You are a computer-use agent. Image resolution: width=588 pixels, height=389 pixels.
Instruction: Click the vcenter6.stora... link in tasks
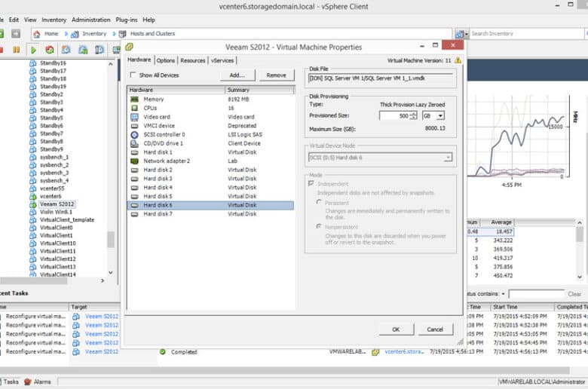pos(404,352)
